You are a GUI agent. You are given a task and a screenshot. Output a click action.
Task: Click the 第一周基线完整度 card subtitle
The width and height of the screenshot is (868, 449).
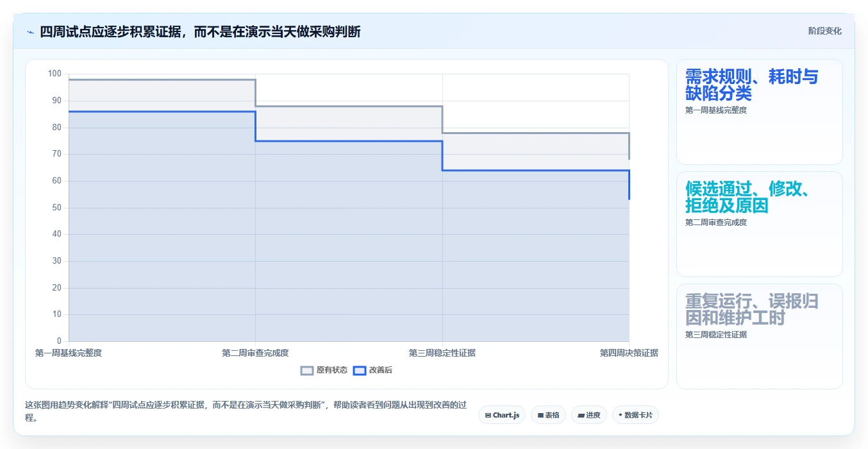click(715, 110)
